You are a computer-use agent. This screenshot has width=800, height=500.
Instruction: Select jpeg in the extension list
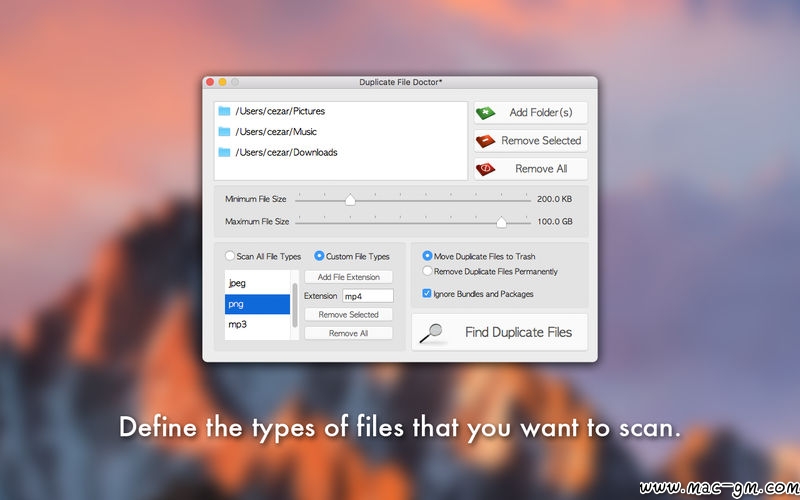point(258,283)
